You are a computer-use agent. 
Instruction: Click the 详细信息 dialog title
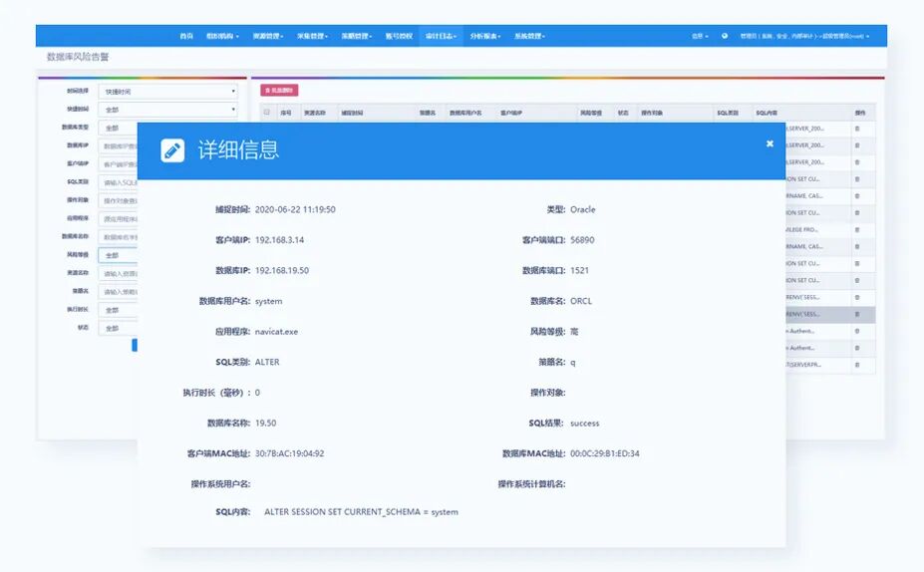point(238,150)
